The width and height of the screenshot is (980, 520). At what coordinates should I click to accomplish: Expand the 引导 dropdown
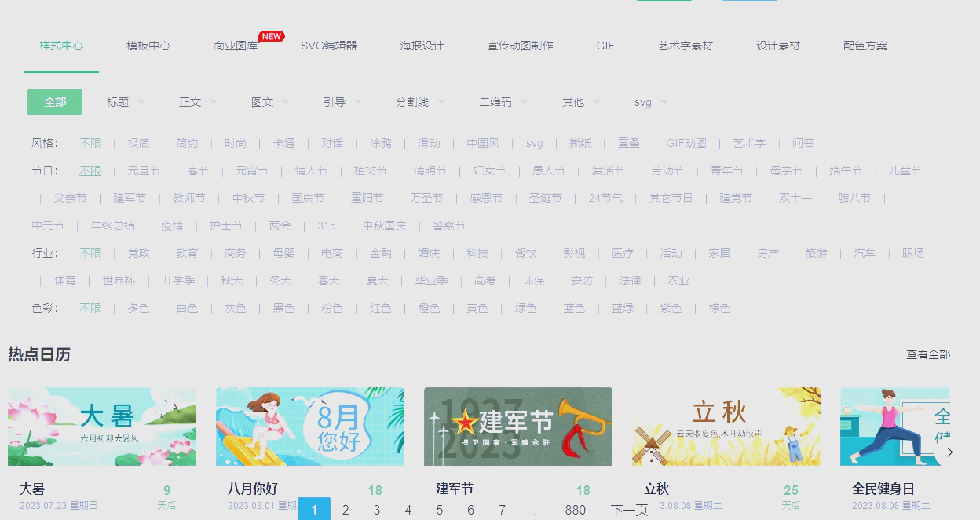pos(342,102)
